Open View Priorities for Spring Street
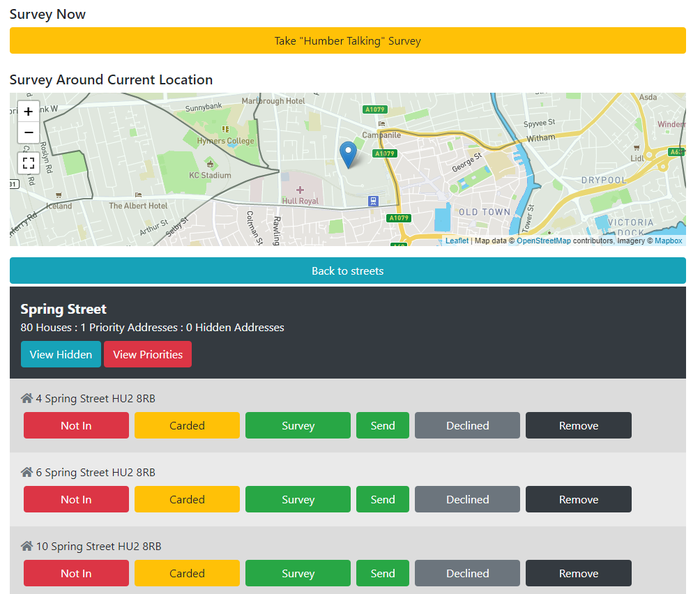This screenshot has height=594, width=700. click(x=148, y=354)
